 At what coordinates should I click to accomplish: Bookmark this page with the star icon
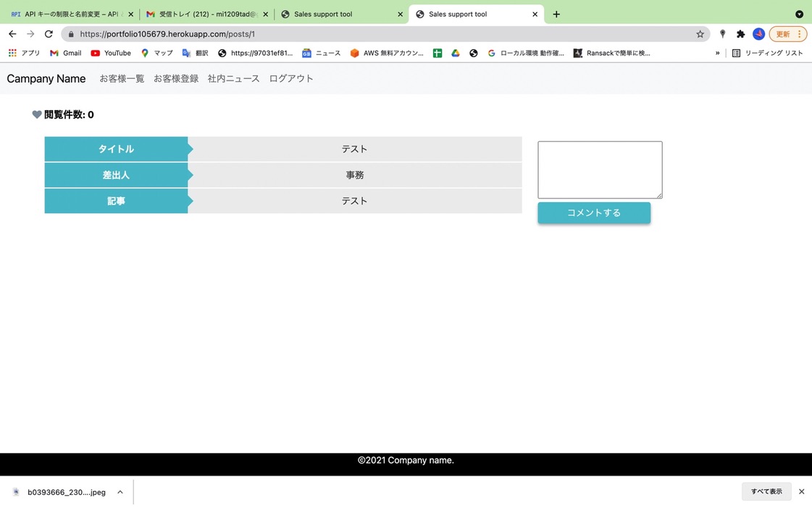pyautogui.click(x=700, y=34)
